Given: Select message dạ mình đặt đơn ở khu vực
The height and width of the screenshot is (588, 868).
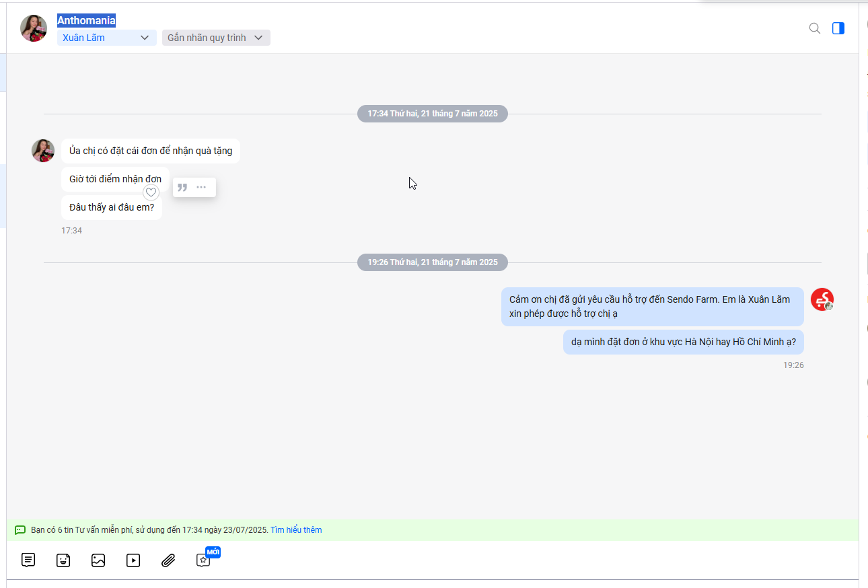Looking at the screenshot, I should point(684,342).
